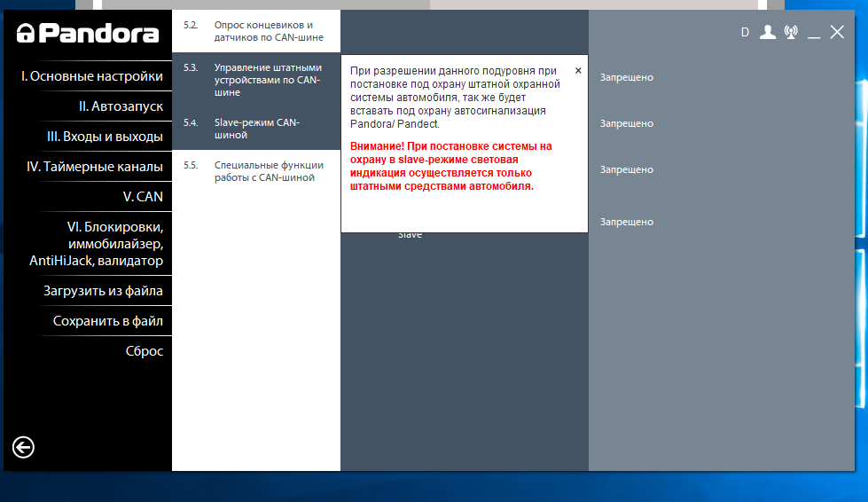
Task: Change the third Запрещено value
Action: (x=627, y=169)
